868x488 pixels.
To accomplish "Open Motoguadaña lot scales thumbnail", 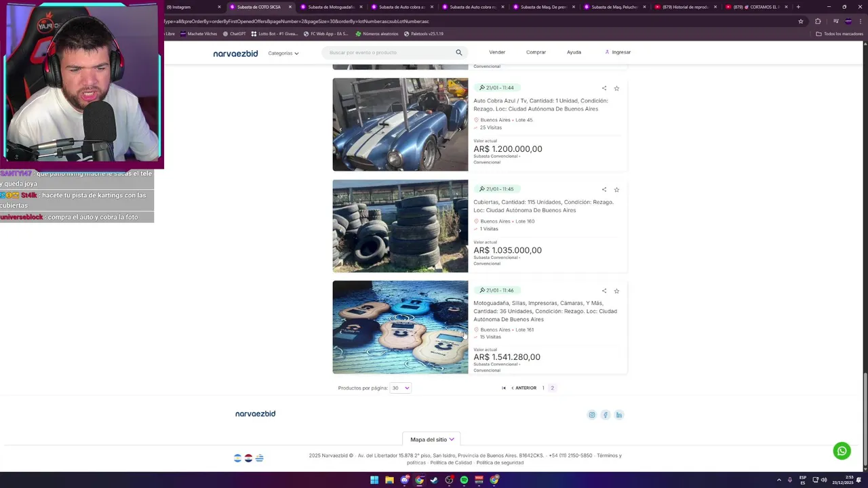I will (400, 327).
